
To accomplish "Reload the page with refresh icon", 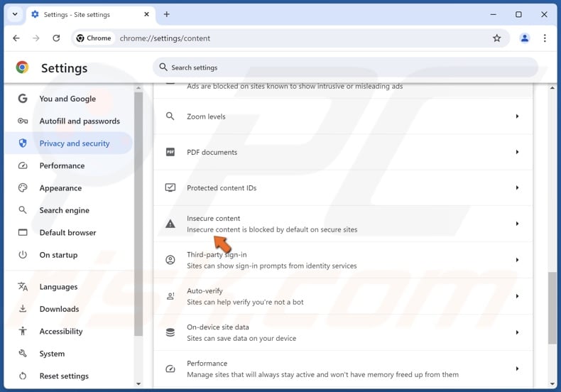I will 56,38.
